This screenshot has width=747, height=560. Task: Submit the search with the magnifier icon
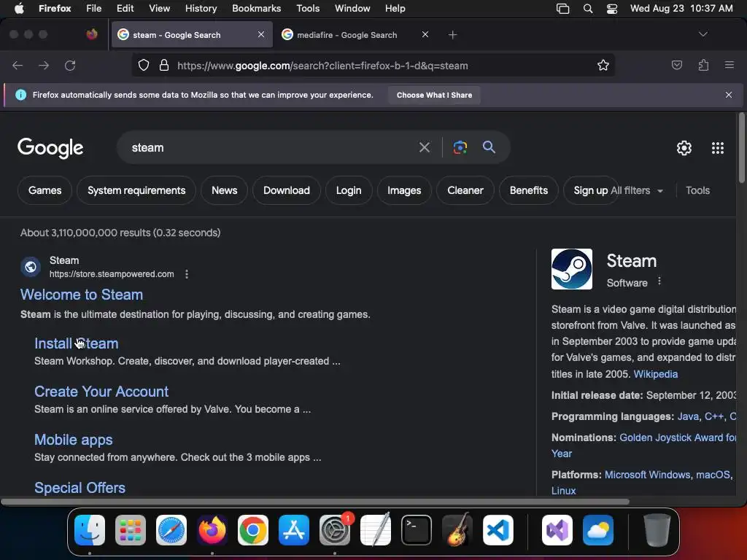(x=489, y=147)
